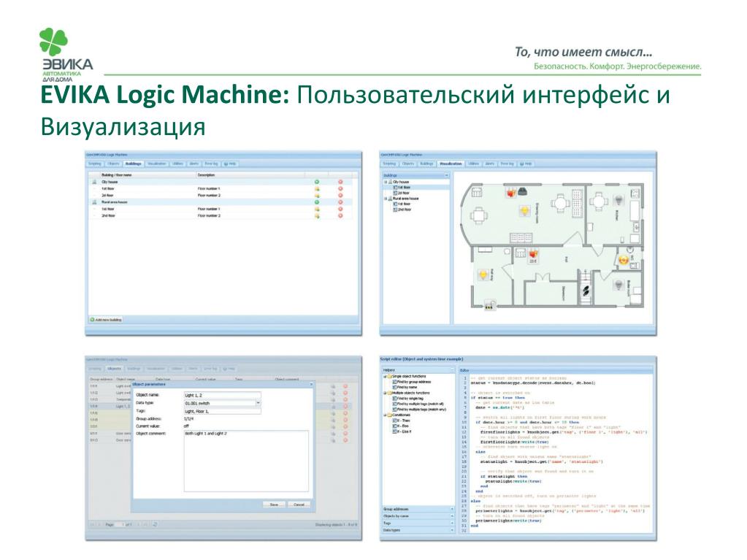Screen dimensions: 747x560
Task: Expand the Objects by name panel
Action: (452, 516)
